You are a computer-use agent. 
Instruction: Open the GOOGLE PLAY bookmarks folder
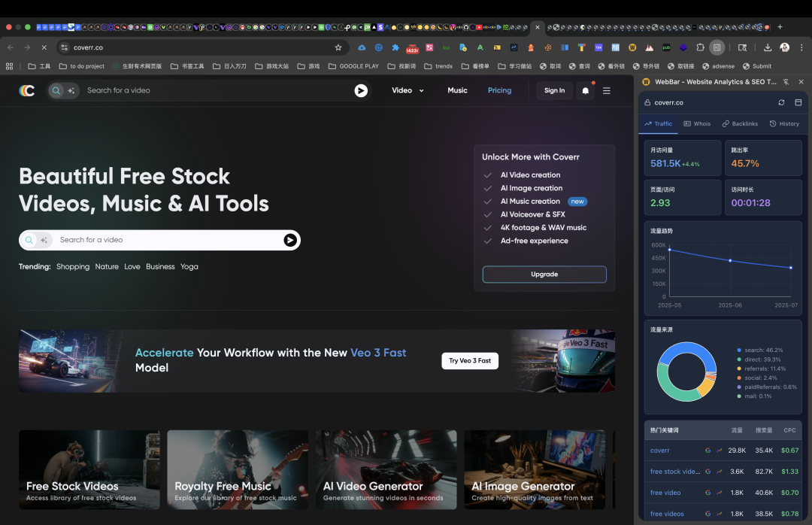coord(353,66)
